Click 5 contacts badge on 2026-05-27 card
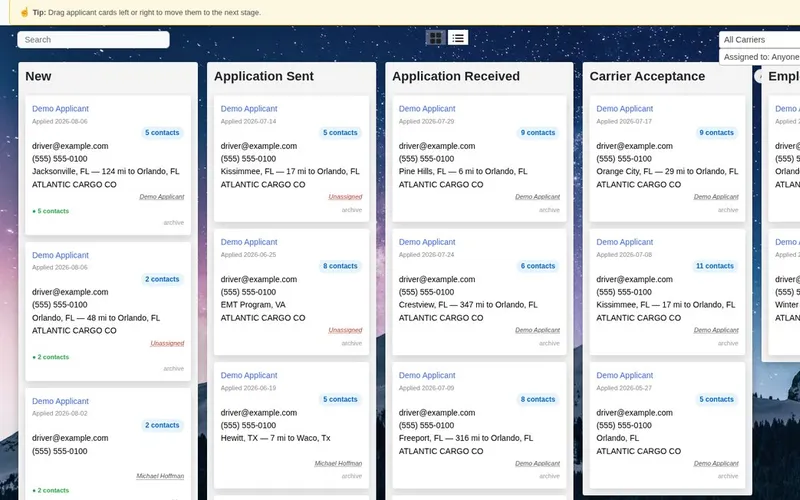This screenshot has height=500, width=800. click(x=716, y=399)
